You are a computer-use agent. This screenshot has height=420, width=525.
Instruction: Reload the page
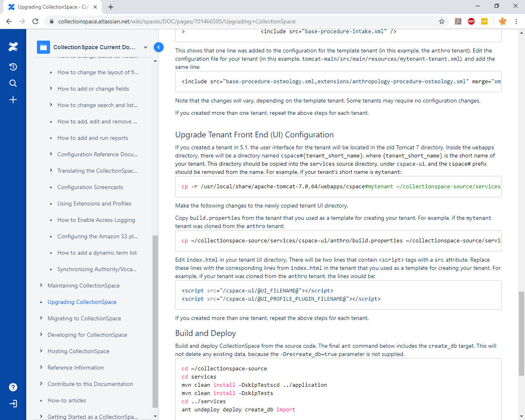click(35, 21)
